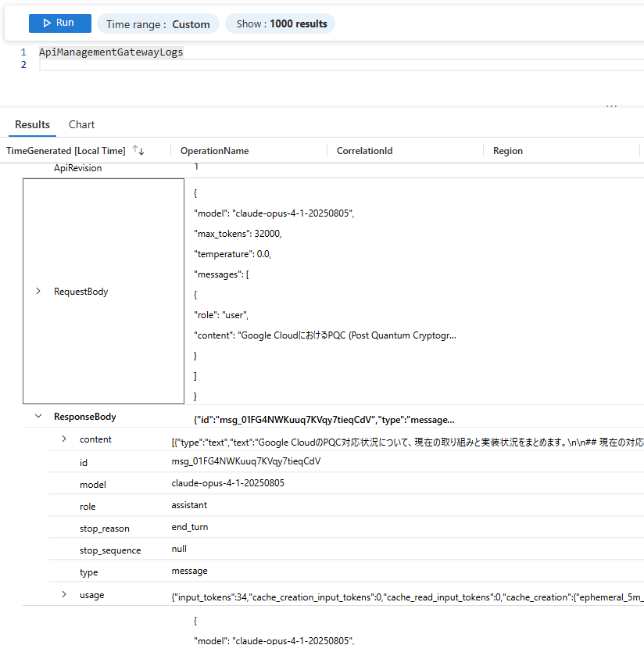
Task: Expand the usage property chevron
Action: tap(64, 595)
